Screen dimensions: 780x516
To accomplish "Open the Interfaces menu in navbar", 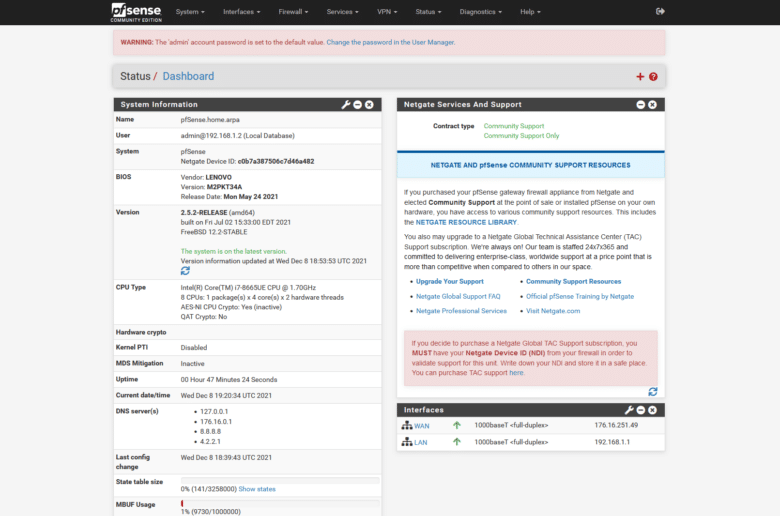I will tap(241, 12).
